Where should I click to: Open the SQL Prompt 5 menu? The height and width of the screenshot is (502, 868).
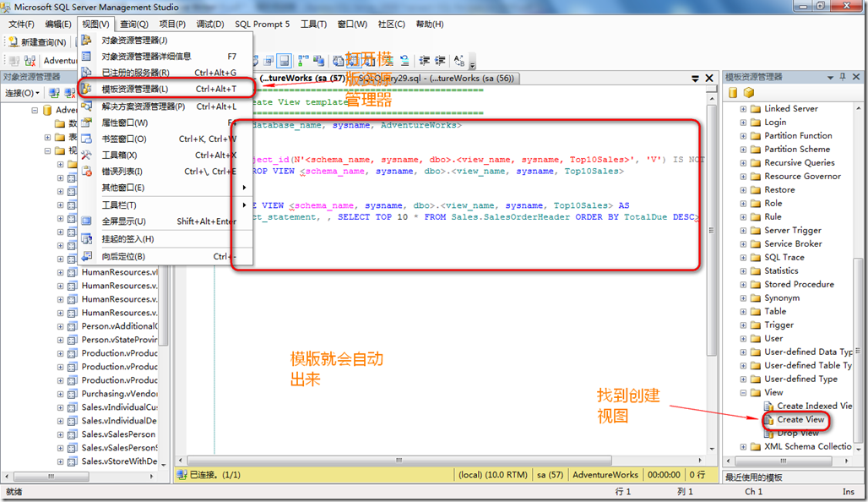[263, 24]
